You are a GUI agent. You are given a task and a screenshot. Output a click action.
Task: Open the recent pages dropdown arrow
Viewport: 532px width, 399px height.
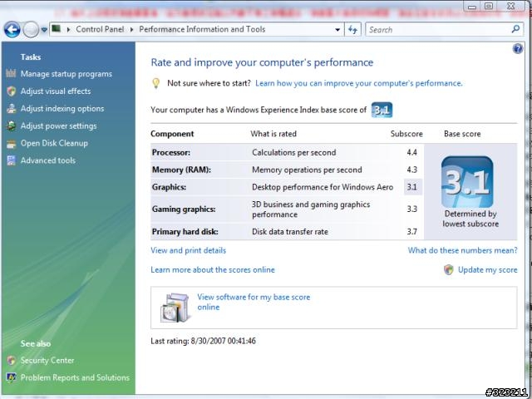pos(44,30)
